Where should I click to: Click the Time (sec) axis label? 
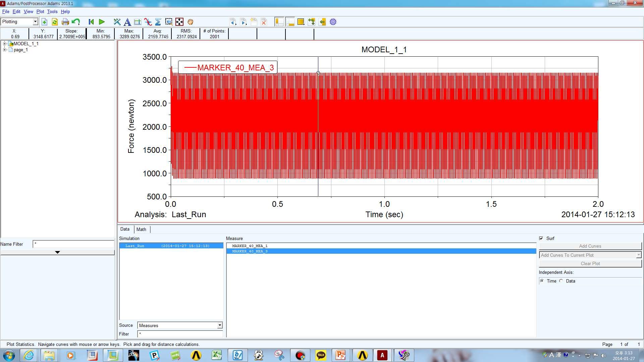coord(384,215)
